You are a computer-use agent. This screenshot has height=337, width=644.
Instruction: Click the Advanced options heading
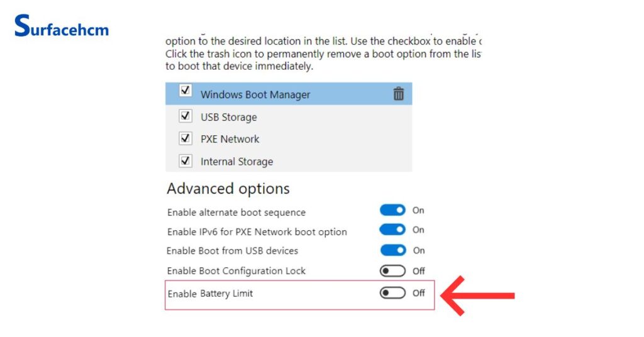(x=228, y=189)
